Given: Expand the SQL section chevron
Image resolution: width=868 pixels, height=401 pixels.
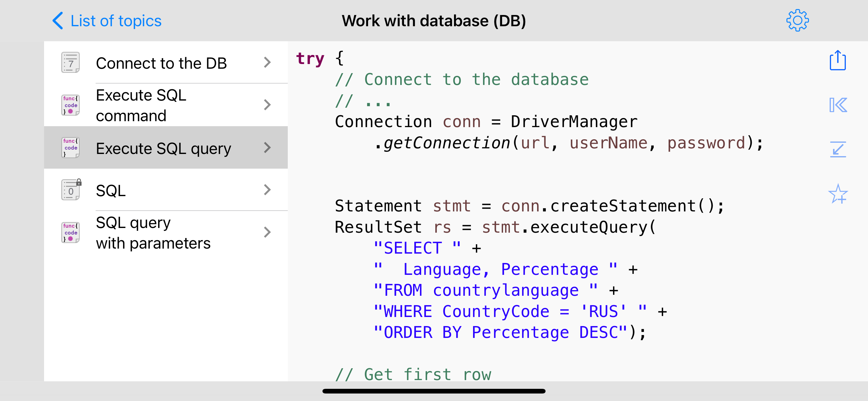Looking at the screenshot, I should click(267, 190).
